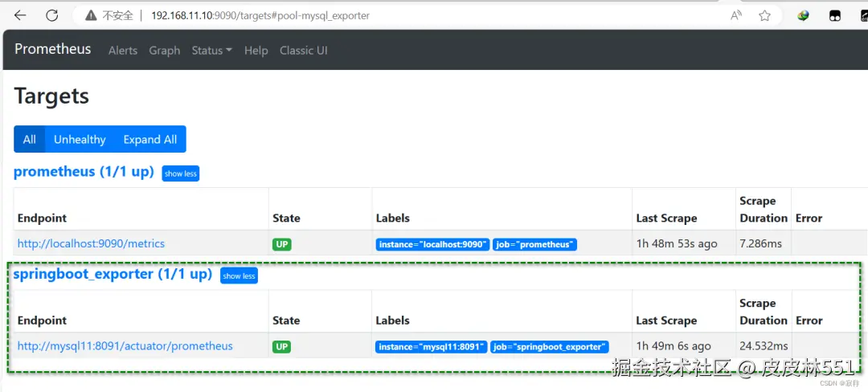Select the All targets filter

click(x=30, y=139)
